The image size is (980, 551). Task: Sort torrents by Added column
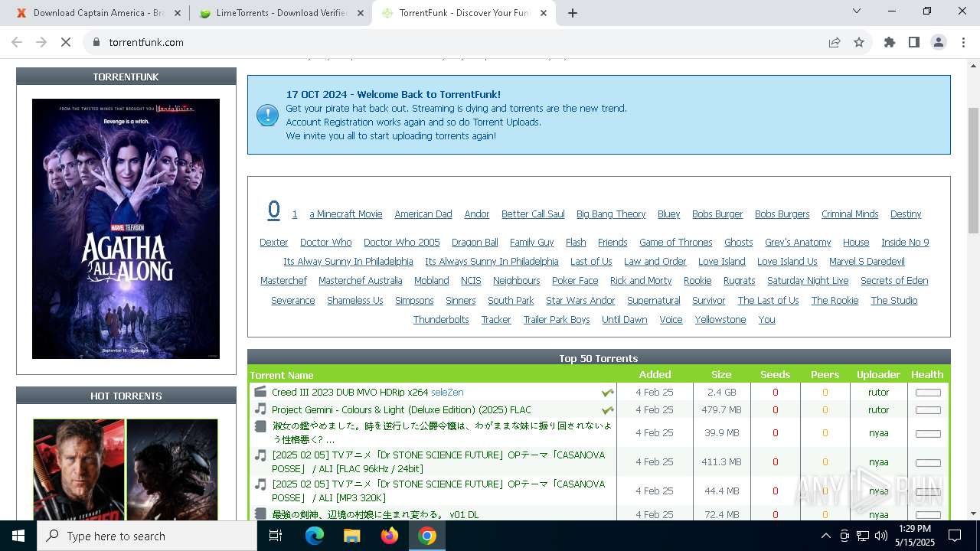click(x=655, y=375)
